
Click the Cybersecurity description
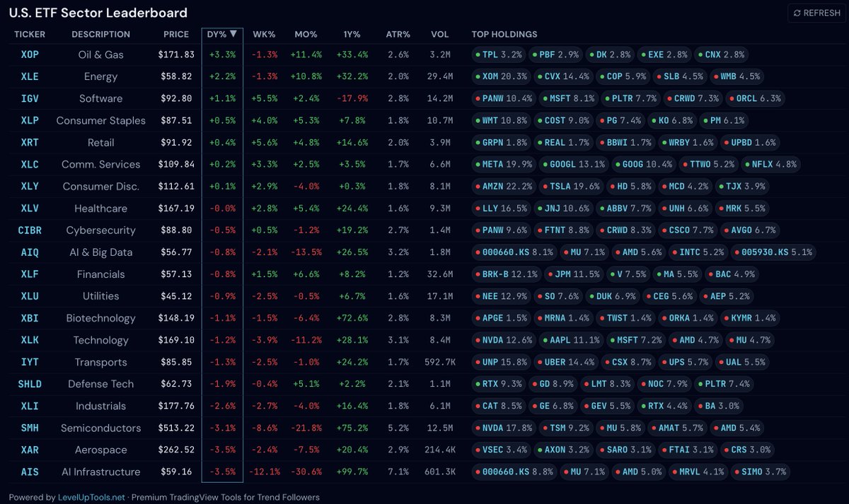100,230
